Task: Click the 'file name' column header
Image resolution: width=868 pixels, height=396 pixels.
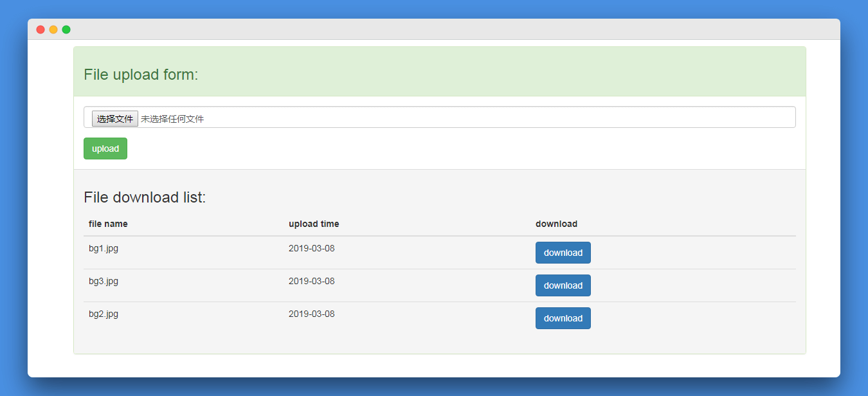Action: tap(108, 224)
